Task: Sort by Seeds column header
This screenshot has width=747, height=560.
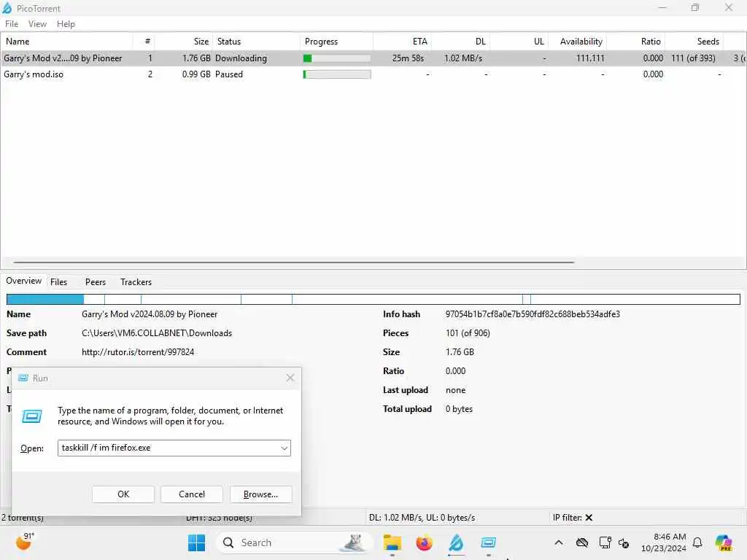Action: (694, 42)
